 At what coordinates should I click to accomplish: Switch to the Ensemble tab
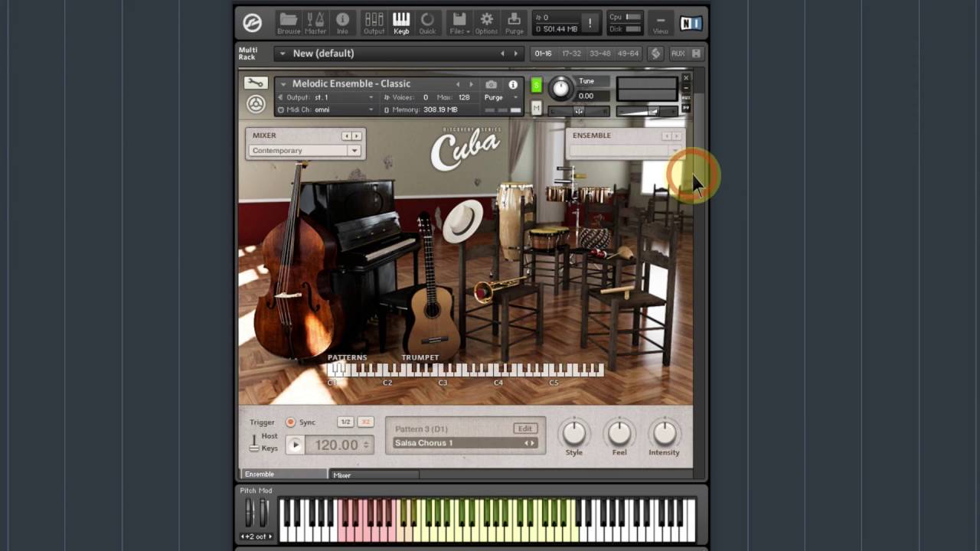283,474
